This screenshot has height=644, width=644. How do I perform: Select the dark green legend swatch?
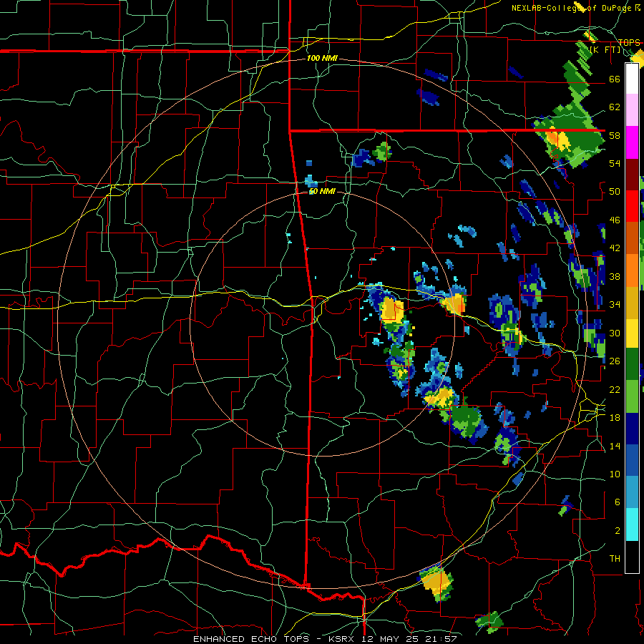click(x=632, y=364)
